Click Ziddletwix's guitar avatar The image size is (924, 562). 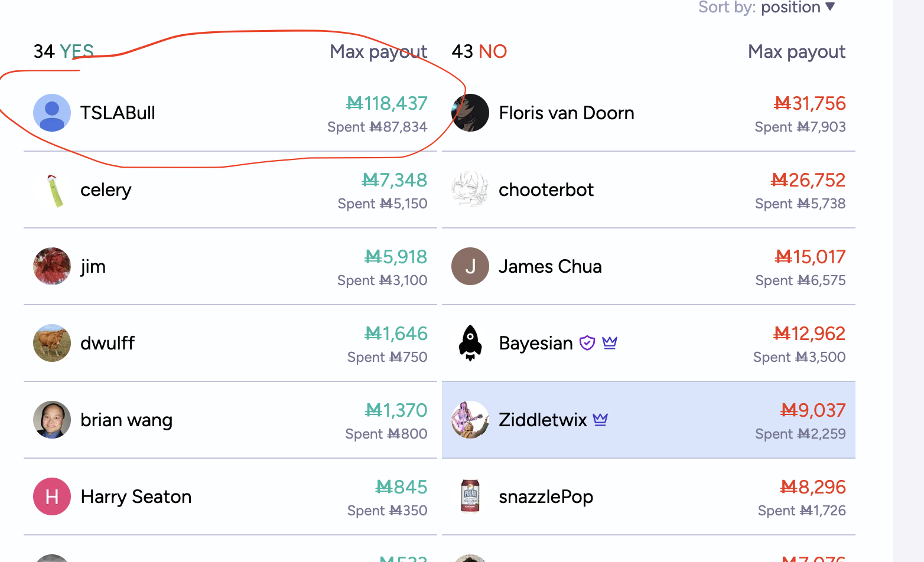[x=470, y=420]
